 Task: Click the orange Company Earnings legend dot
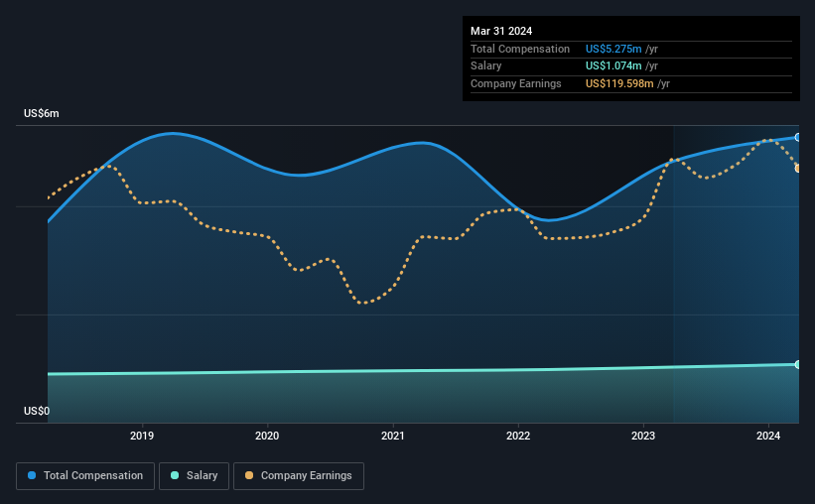tap(249, 475)
